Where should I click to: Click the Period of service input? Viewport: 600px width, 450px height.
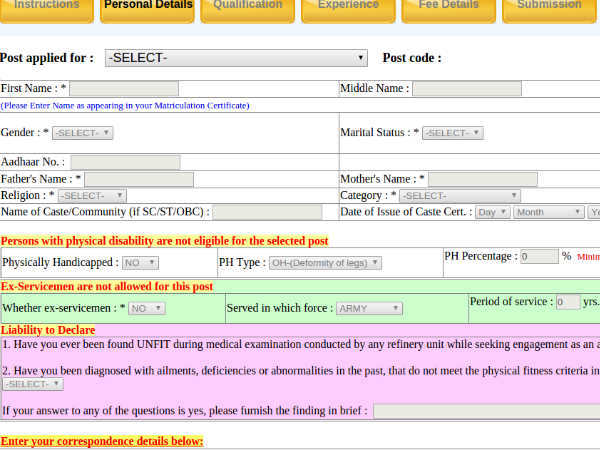[568, 302]
